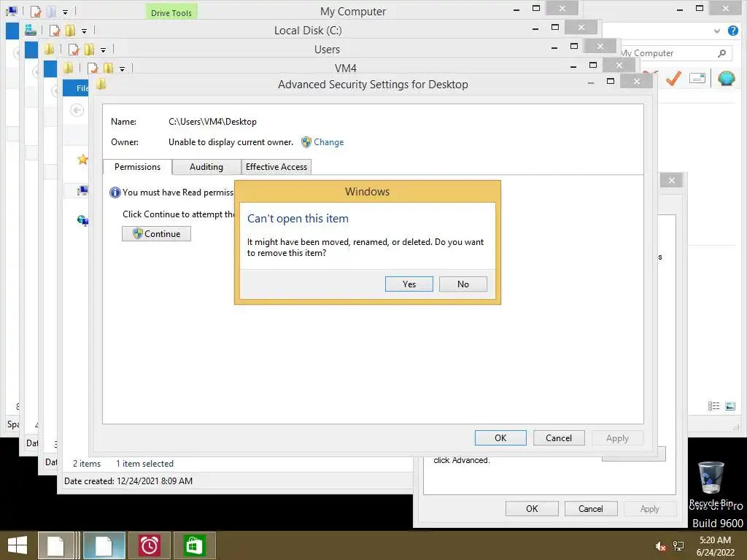747x560 pixels.
Task: Open quick access dropdown in Users window
Action: click(104, 50)
